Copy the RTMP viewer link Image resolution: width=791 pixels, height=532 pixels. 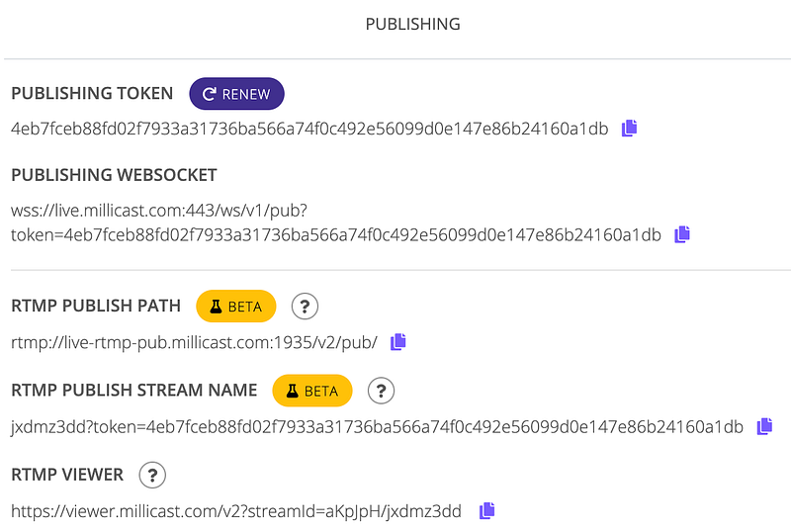click(486, 510)
